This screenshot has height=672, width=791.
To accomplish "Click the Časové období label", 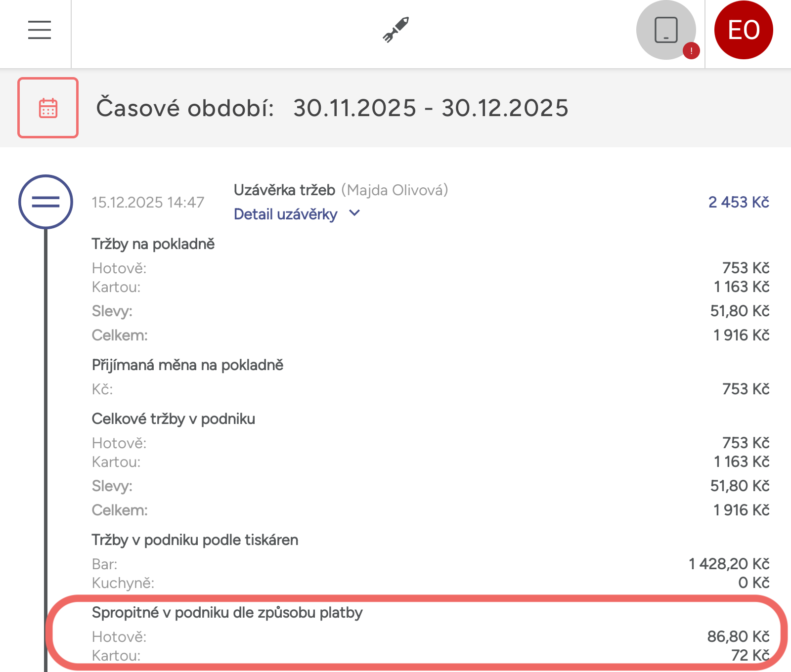I will point(185,108).
